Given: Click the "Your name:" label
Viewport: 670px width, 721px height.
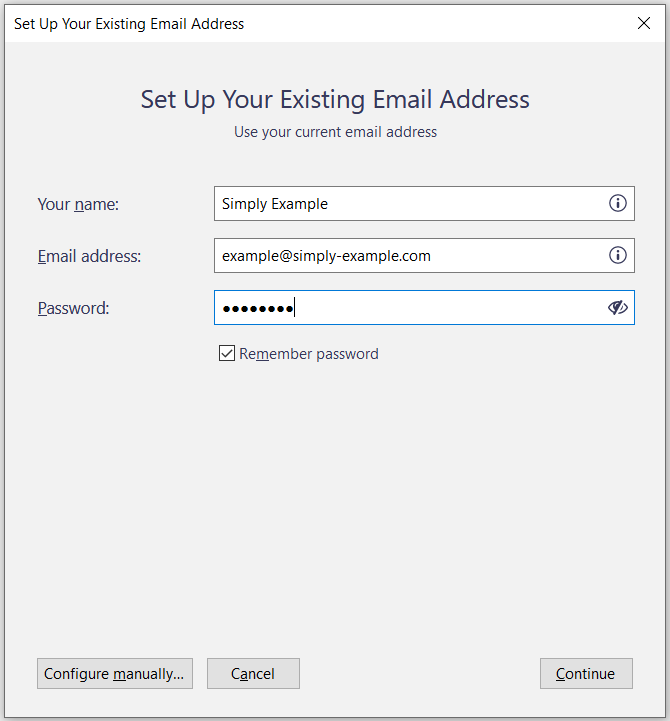Looking at the screenshot, I should (x=78, y=204).
